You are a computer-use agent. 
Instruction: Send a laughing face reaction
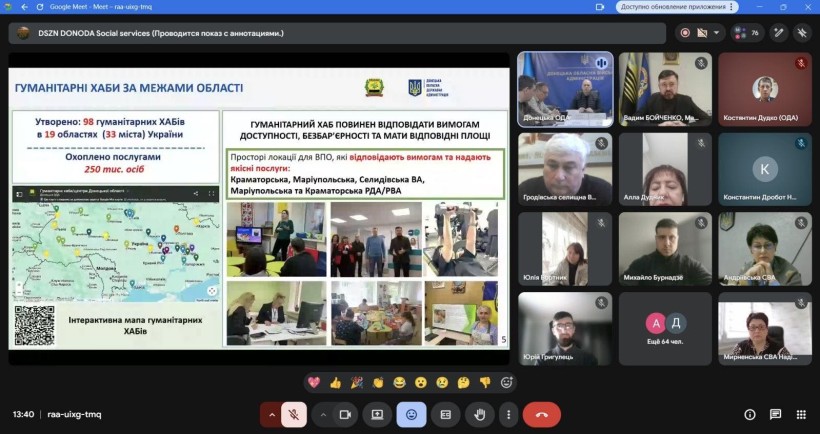point(400,383)
